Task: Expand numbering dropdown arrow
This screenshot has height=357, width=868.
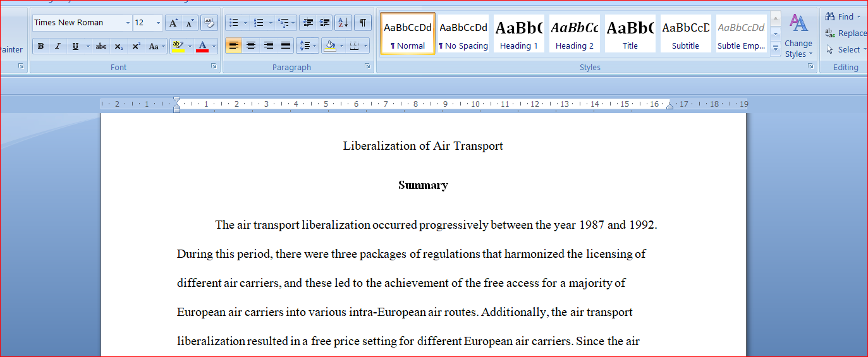Action: (x=271, y=23)
